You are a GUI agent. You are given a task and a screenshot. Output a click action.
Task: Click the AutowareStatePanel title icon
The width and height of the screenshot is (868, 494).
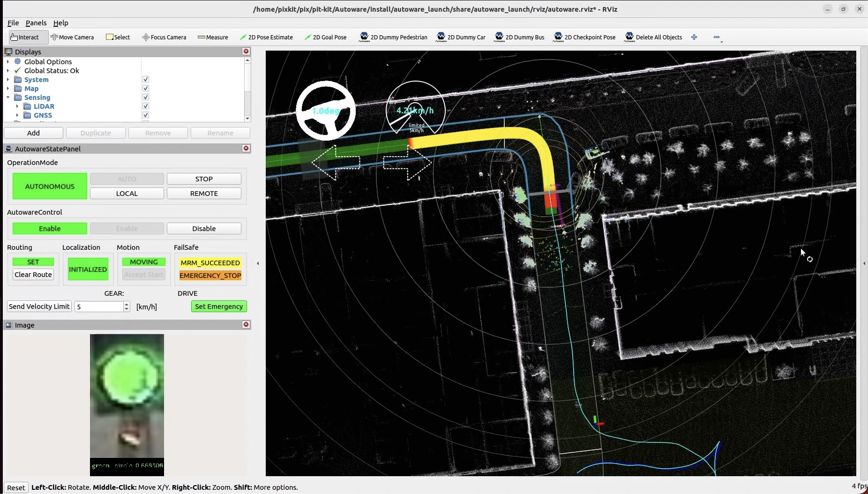[x=8, y=149]
